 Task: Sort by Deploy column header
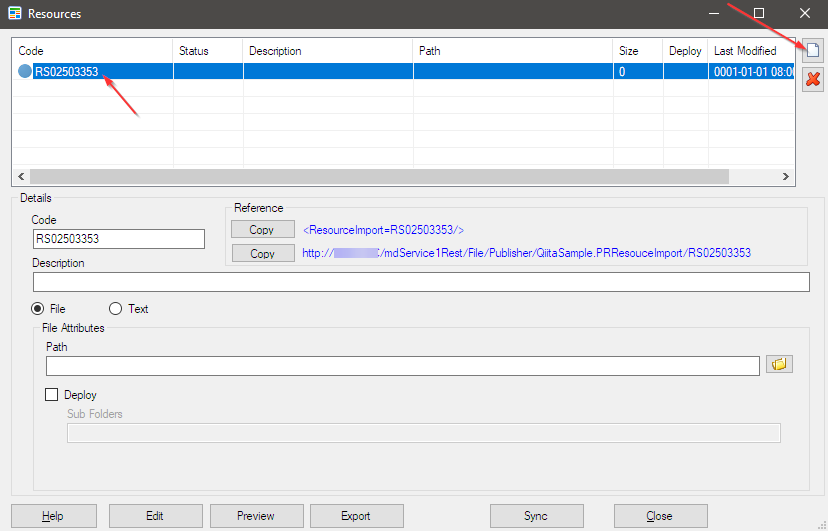click(x=685, y=51)
